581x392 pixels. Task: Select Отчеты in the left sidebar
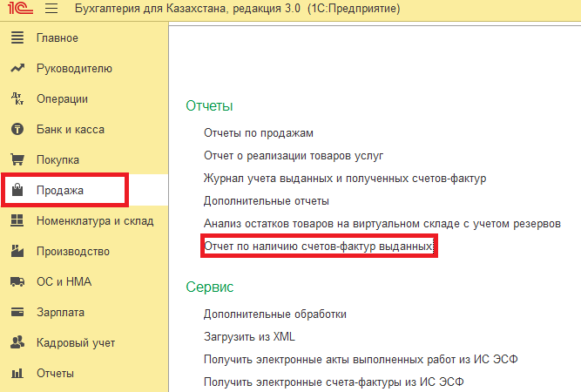(x=55, y=374)
